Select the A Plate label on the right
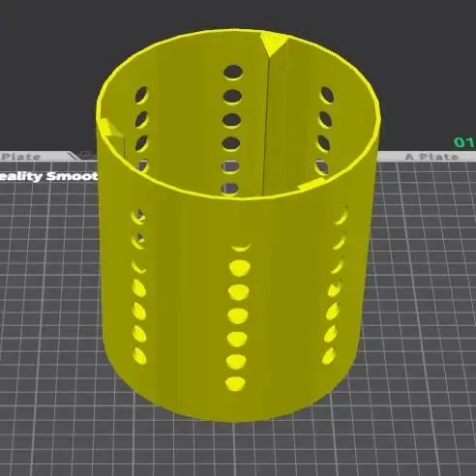The width and height of the screenshot is (476, 476). point(431,157)
